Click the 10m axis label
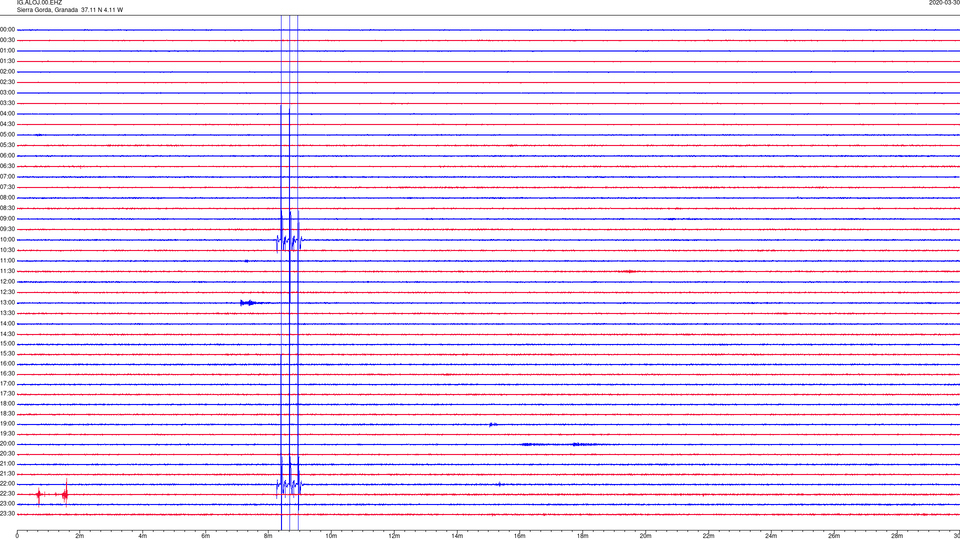960x540 pixels. [331, 536]
